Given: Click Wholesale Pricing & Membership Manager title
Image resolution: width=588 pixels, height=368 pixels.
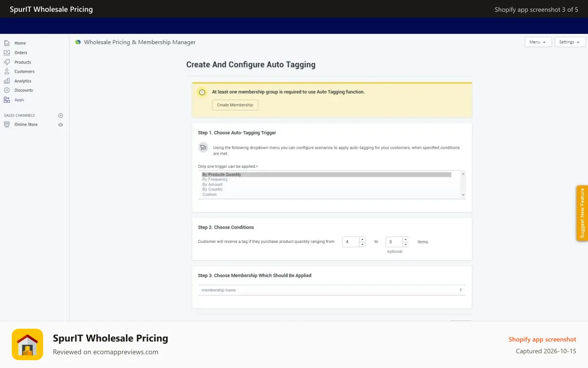Looking at the screenshot, I should [140, 42].
